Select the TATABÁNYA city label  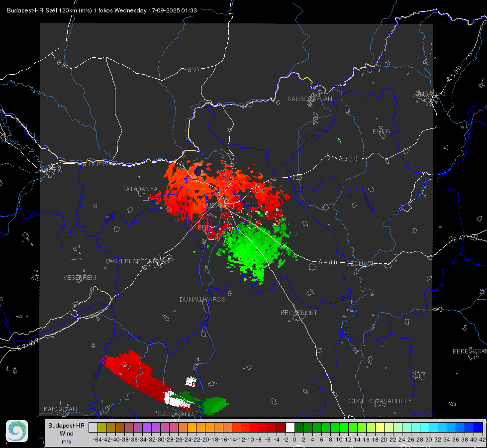tap(140, 189)
